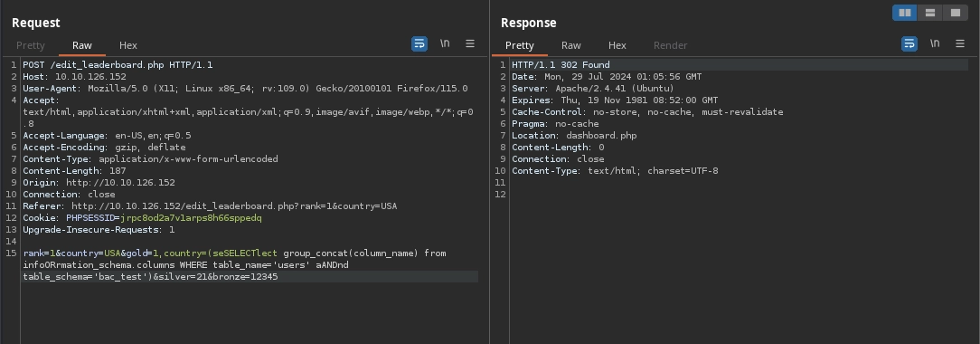Toggle word wrap icon in Request panel
This screenshot has height=344, width=980.
click(419, 43)
